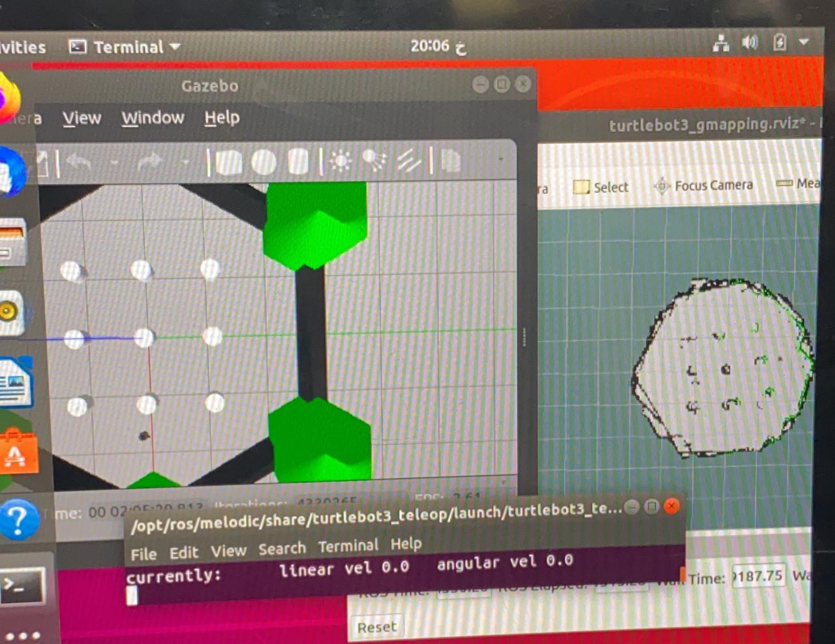
Task: Launch Firefox from the dock
Action: [10, 98]
